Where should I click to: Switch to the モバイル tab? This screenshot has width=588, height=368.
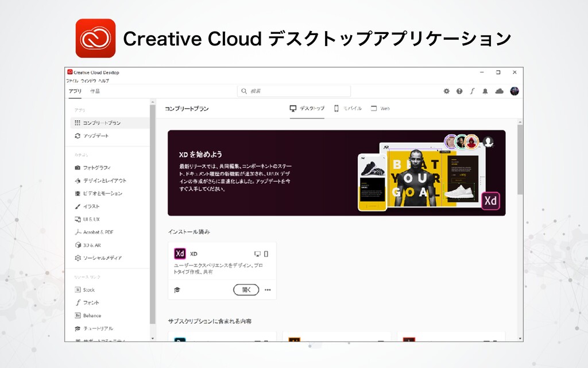(x=347, y=109)
